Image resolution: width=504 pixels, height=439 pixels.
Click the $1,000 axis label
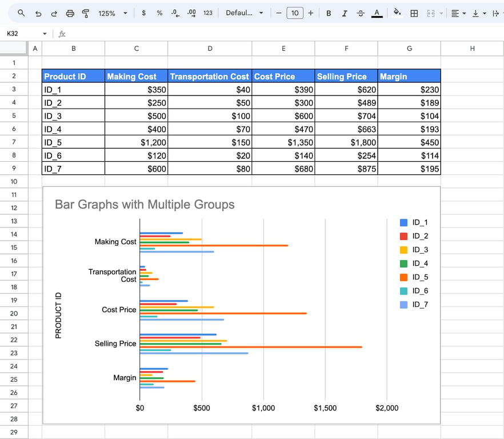coord(263,408)
